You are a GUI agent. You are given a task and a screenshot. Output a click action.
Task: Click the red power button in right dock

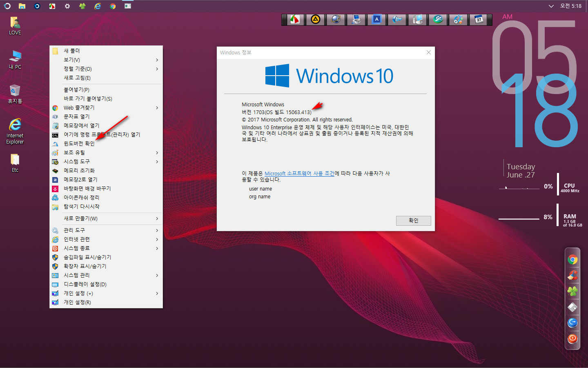(x=572, y=339)
